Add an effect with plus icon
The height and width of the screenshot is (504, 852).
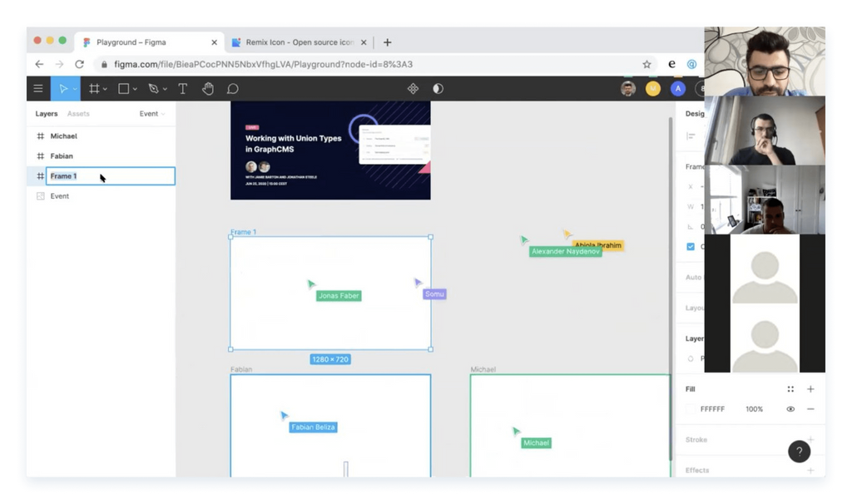[810, 471]
